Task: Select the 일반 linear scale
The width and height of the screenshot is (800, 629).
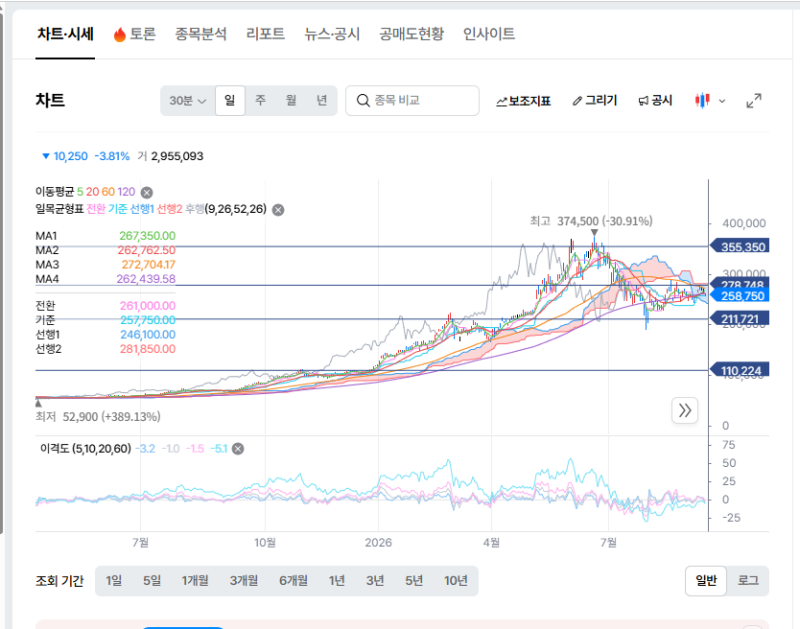Action: 706,581
